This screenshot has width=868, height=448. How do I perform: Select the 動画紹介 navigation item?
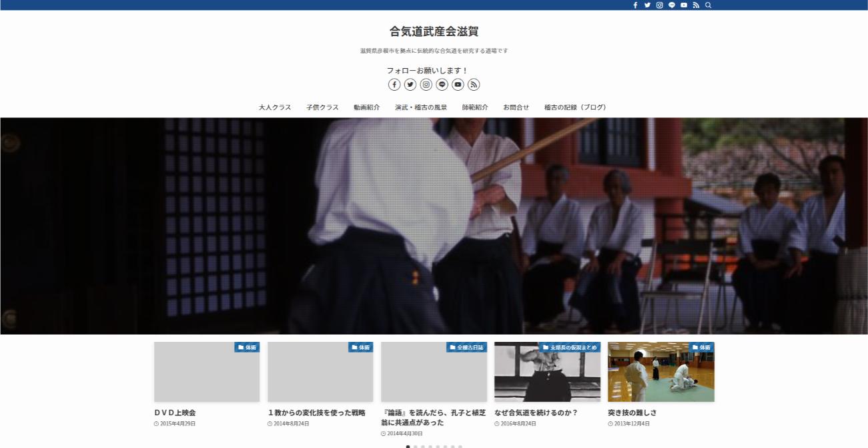(368, 107)
